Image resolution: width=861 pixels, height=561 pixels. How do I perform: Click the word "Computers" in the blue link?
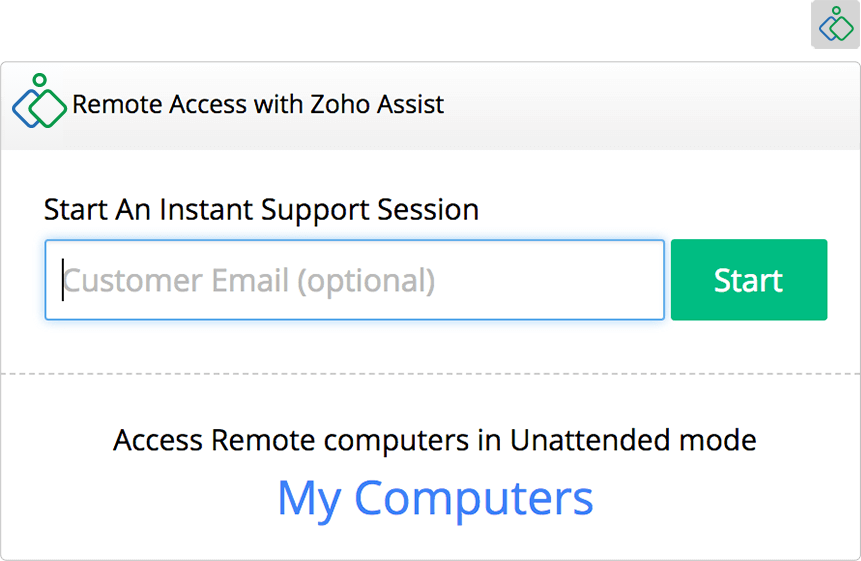[473, 498]
